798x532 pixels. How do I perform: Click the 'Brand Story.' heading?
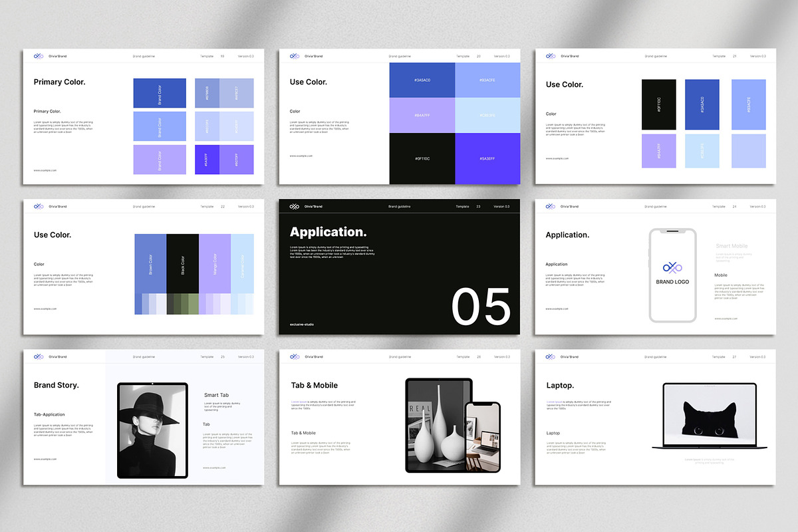pyautogui.click(x=57, y=385)
